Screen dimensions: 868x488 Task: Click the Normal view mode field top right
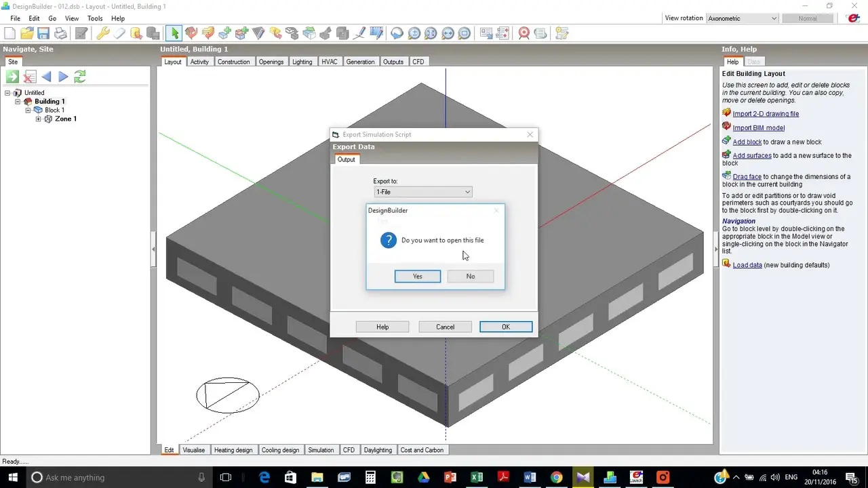tap(807, 18)
